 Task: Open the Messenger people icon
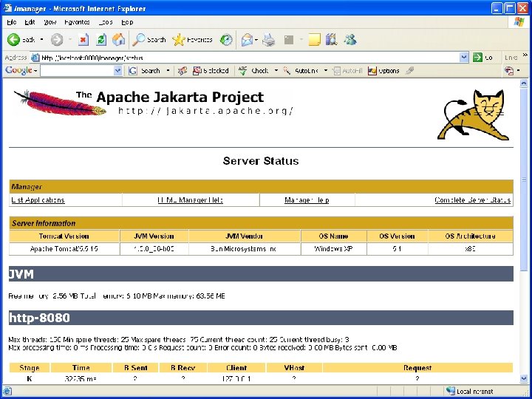click(x=350, y=40)
